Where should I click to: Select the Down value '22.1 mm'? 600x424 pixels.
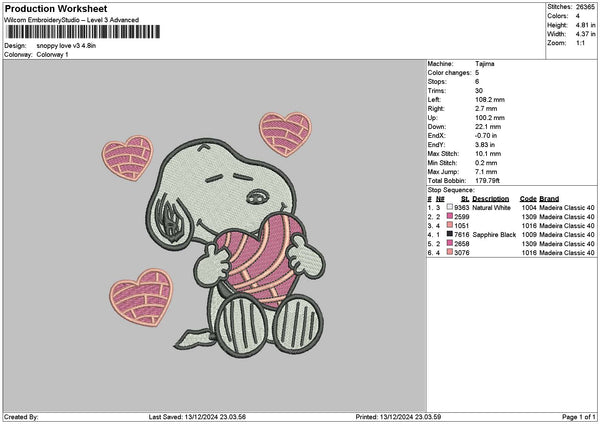(x=488, y=127)
